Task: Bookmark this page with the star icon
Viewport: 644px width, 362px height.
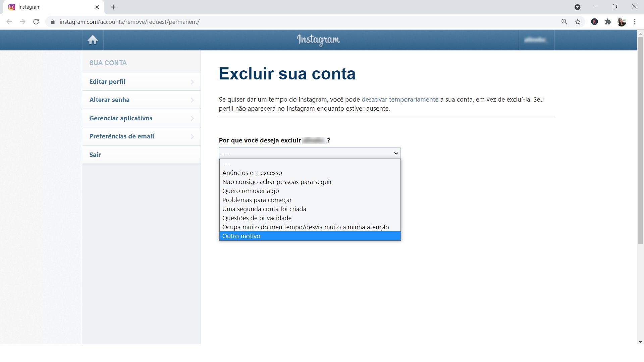Action: coord(578,22)
